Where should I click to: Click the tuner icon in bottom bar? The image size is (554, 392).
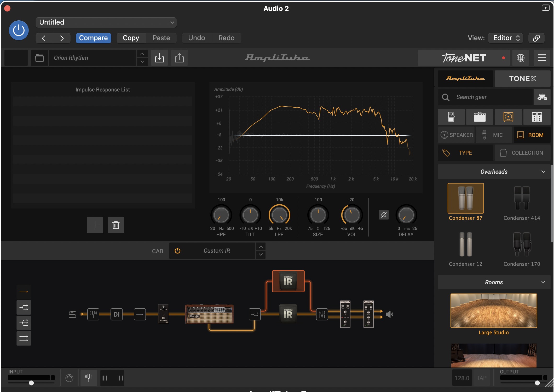tap(89, 378)
